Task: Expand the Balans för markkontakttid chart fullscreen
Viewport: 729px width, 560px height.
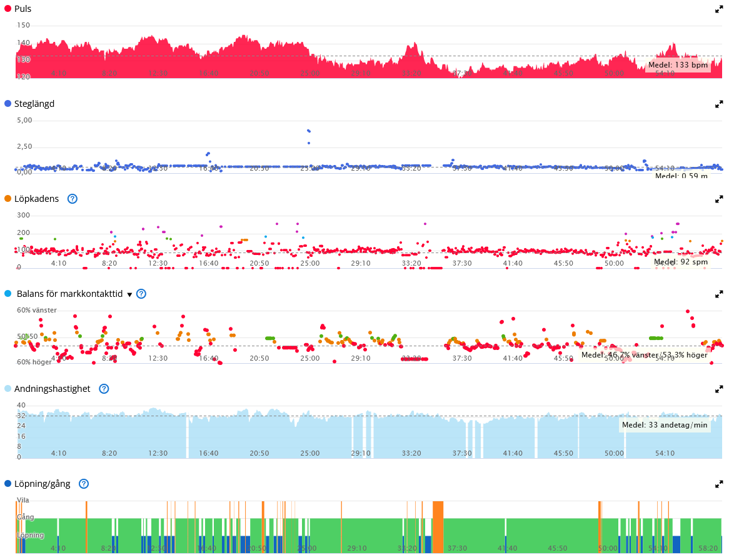Action: point(719,294)
